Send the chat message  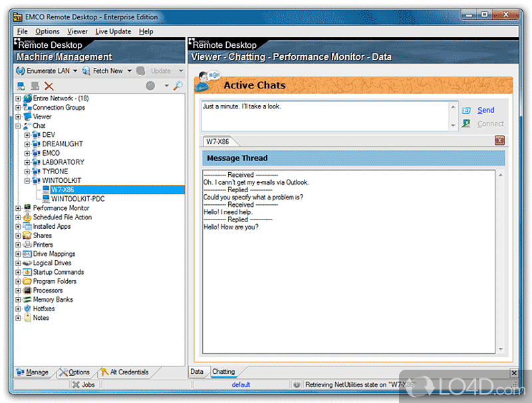pyautogui.click(x=485, y=110)
